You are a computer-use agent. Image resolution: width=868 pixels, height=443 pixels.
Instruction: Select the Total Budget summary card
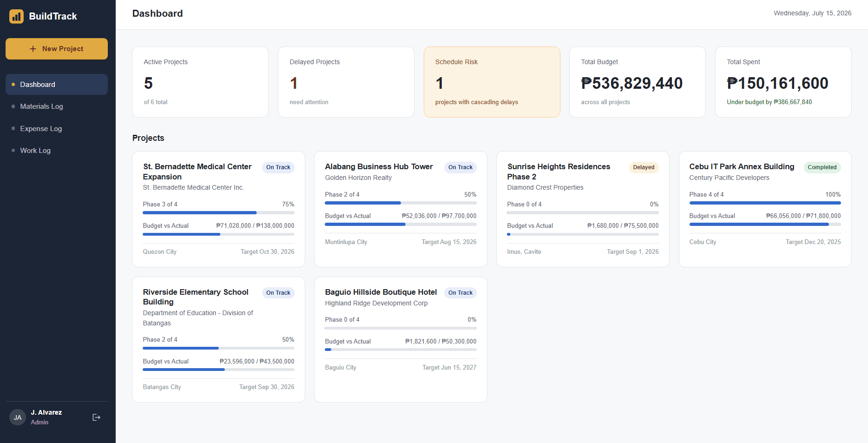638,82
